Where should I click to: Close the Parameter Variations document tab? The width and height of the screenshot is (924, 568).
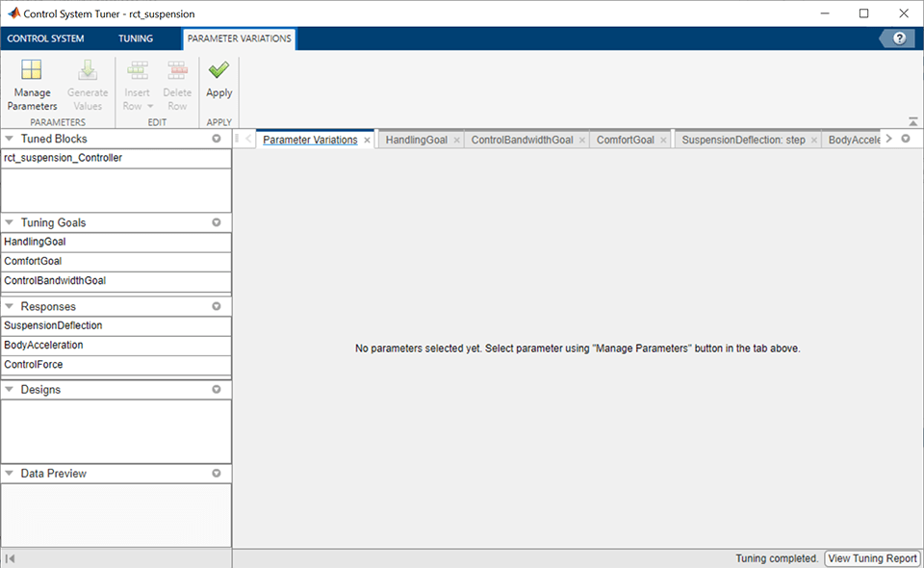[367, 141]
